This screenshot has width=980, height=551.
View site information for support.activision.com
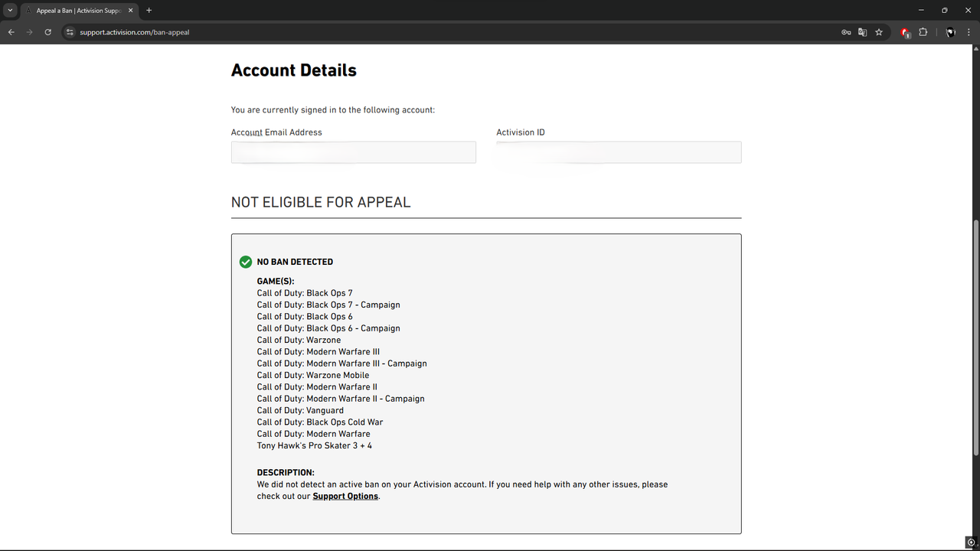tap(69, 32)
